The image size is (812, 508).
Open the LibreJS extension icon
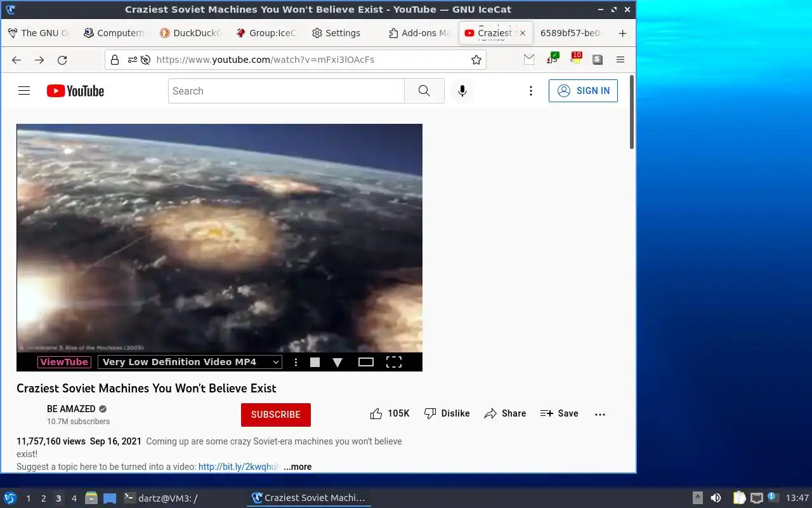click(x=553, y=58)
